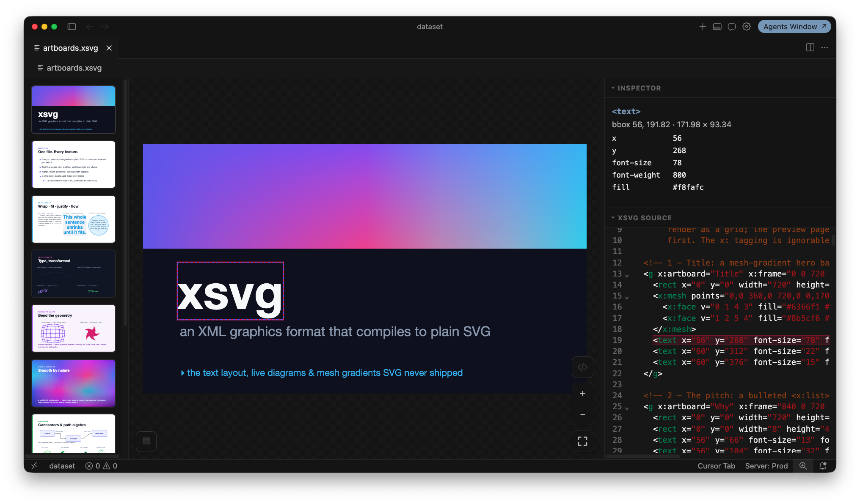Screen dimensions: 860x504
Task: Click the font-weight value 800
Action: (x=679, y=175)
